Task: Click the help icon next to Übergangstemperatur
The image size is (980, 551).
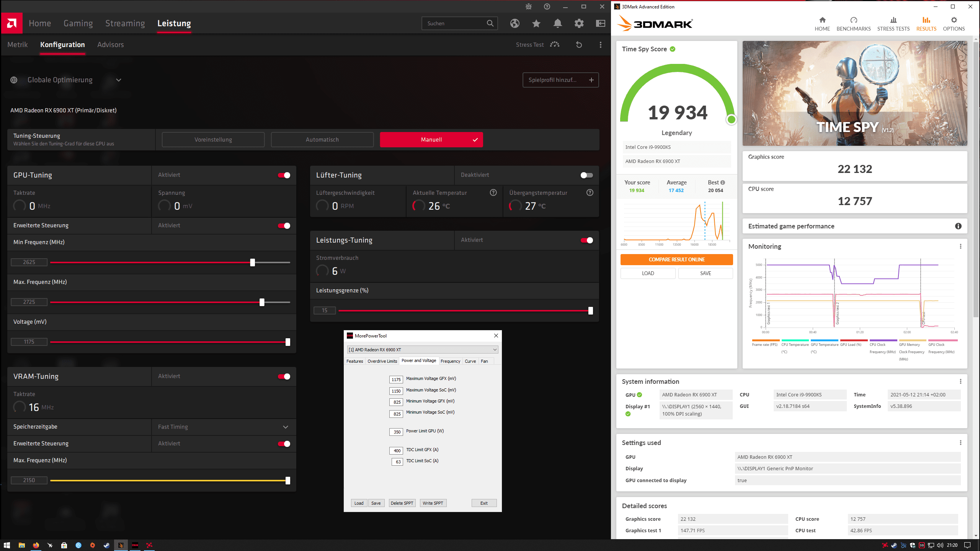Action: pyautogui.click(x=590, y=193)
